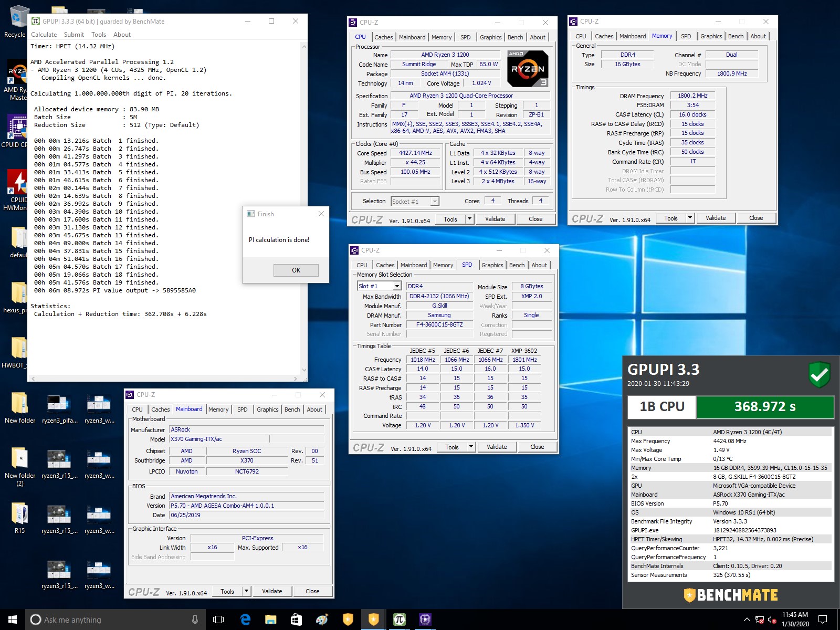Open the Action Center notification icon
840x630 pixels.
point(823,619)
